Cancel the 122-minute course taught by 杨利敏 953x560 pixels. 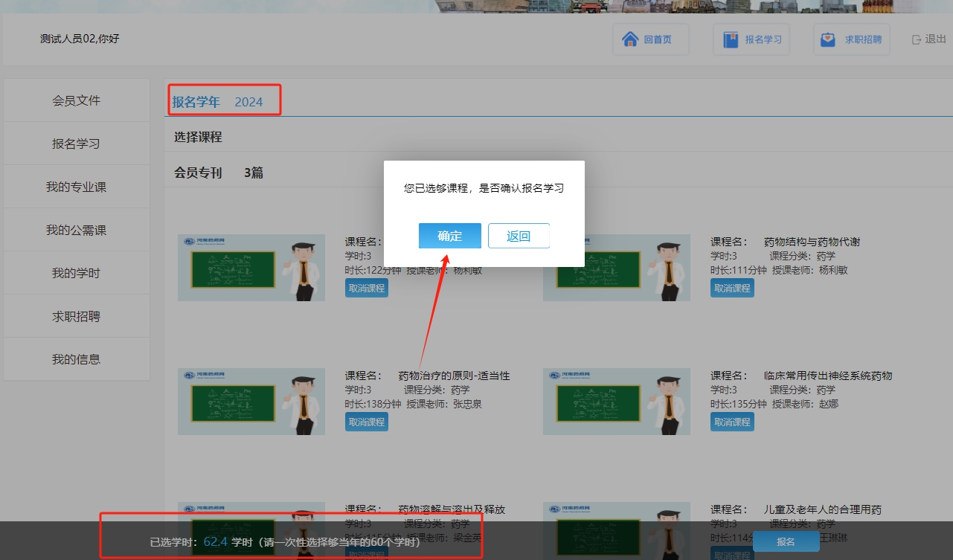pyautogui.click(x=366, y=288)
